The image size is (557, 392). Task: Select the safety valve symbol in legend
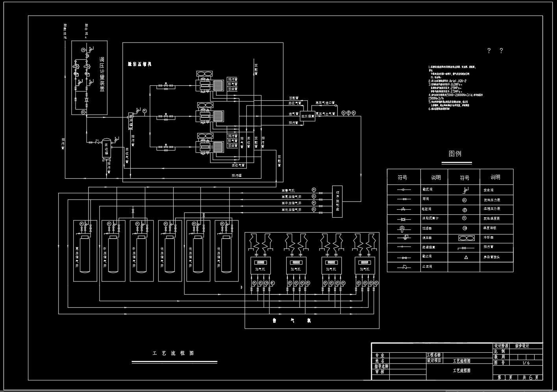click(x=465, y=190)
